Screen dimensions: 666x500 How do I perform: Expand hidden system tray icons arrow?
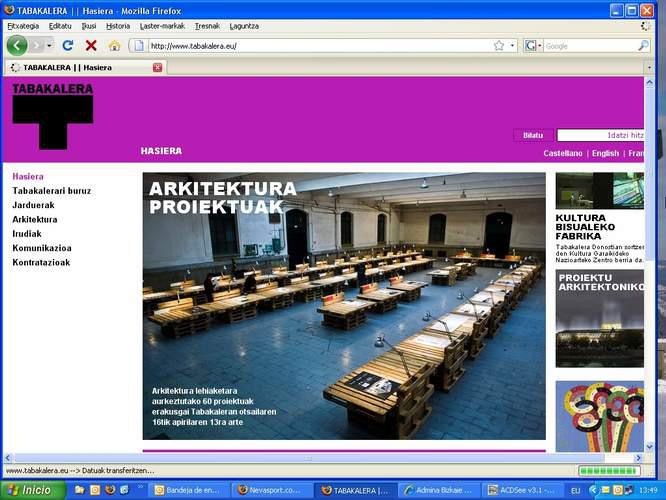click(x=593, y=490)
